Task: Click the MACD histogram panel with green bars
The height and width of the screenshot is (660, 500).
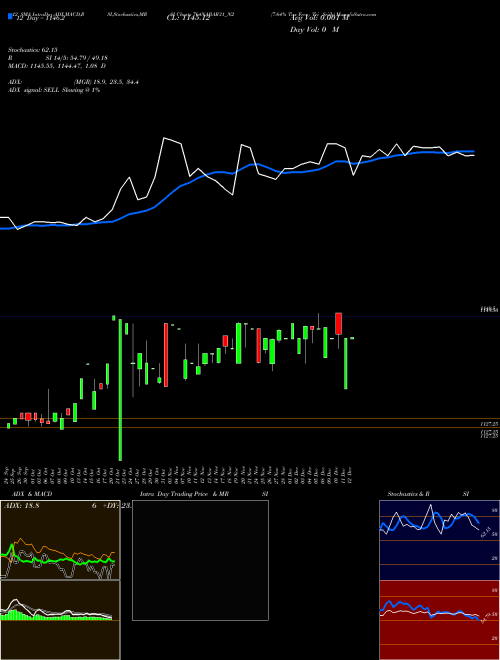Action: coord(60,620)
